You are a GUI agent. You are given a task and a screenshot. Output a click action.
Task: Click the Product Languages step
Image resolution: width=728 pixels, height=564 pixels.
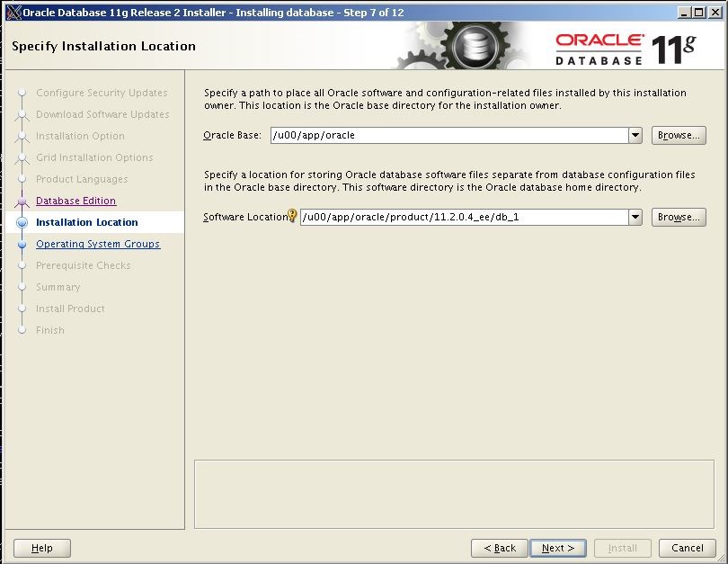tap(82, 179)
